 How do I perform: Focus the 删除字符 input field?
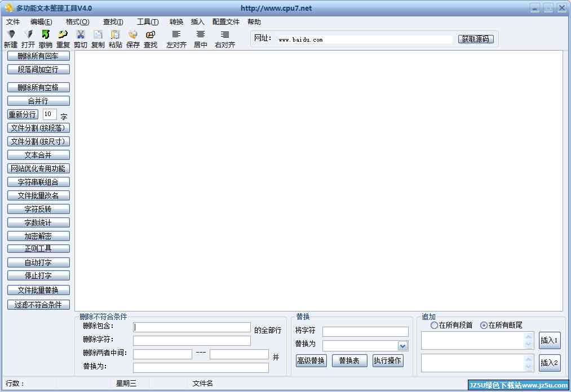[x=192, y=341]
